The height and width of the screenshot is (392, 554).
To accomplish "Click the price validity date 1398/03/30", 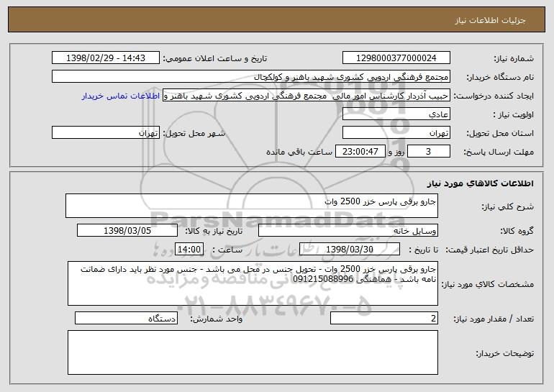I will [350, 250].
